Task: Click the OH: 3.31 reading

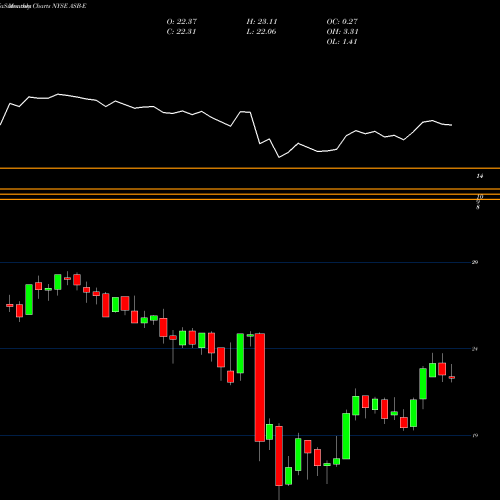Action: click(342, 31)
